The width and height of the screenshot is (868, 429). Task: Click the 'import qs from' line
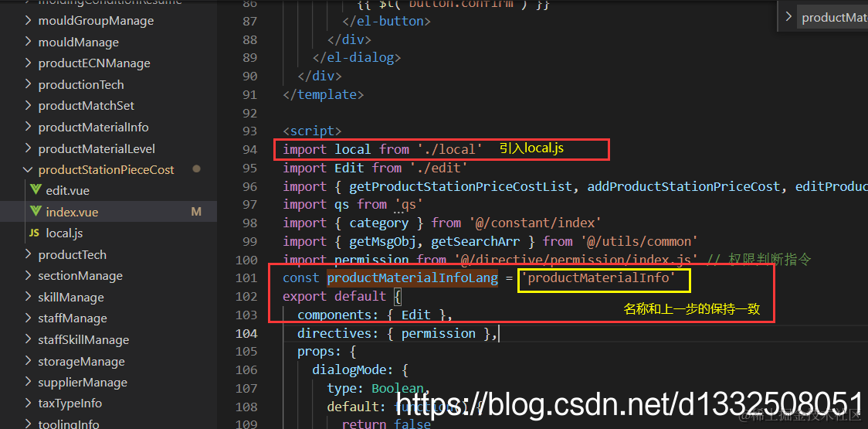[x=353, y=205]
